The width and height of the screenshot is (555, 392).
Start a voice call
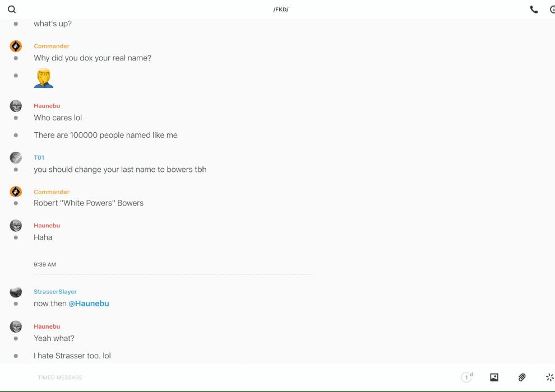534,10
